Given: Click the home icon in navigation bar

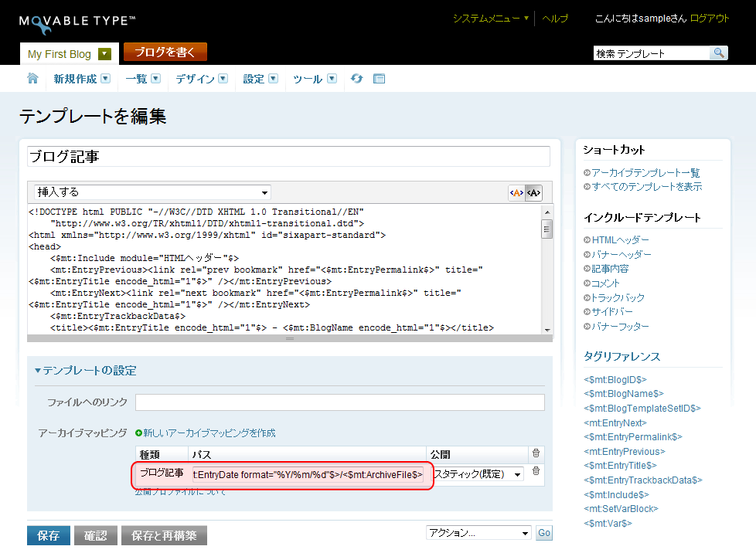Looking at the screenshot, I should (x=32, y=78).
